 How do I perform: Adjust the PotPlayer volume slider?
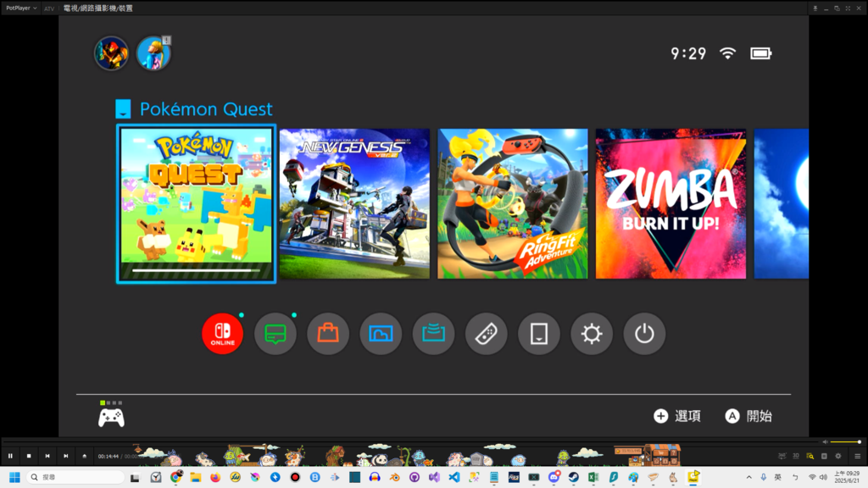tap(845, 442)
